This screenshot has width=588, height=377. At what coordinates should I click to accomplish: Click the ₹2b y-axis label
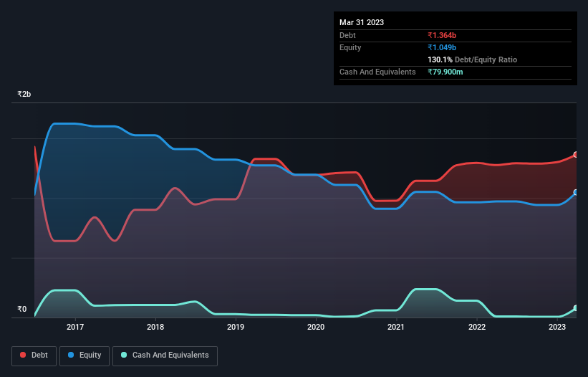click(x=24, y=94)
